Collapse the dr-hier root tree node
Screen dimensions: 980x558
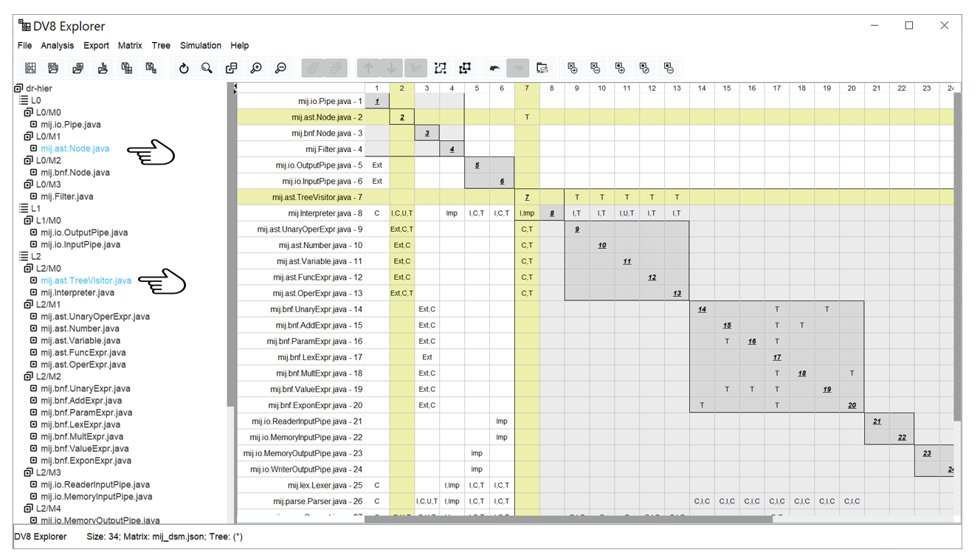[18, 89]
